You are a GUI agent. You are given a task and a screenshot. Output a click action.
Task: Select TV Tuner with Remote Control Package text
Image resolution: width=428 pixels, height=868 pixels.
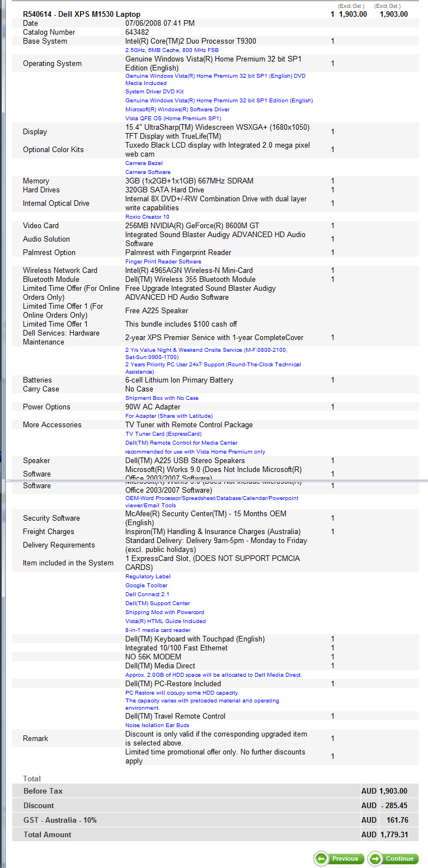pos(189,424)
